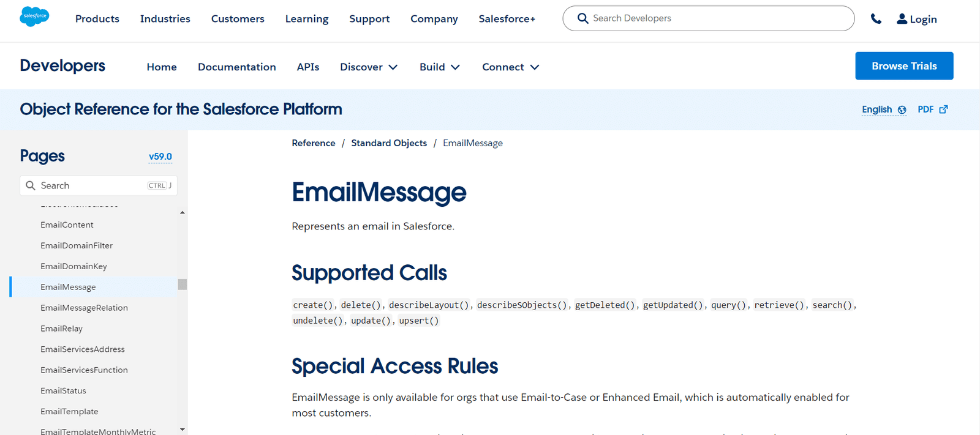
Task: Click the globe icon beside English
Action: (x=901, y=110)
